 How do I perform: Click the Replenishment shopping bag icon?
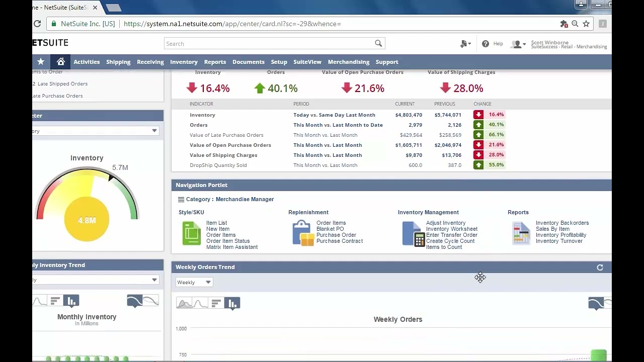(303, 233)
